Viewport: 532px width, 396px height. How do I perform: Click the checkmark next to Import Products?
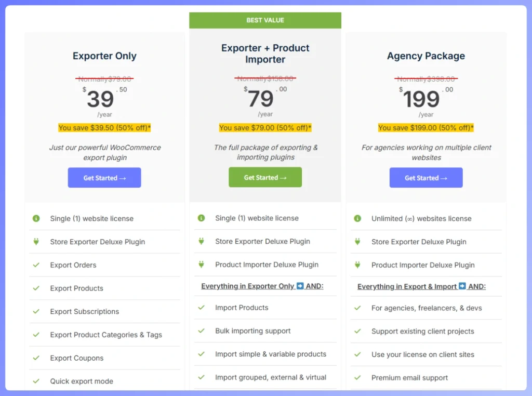(x=201, y=308)
